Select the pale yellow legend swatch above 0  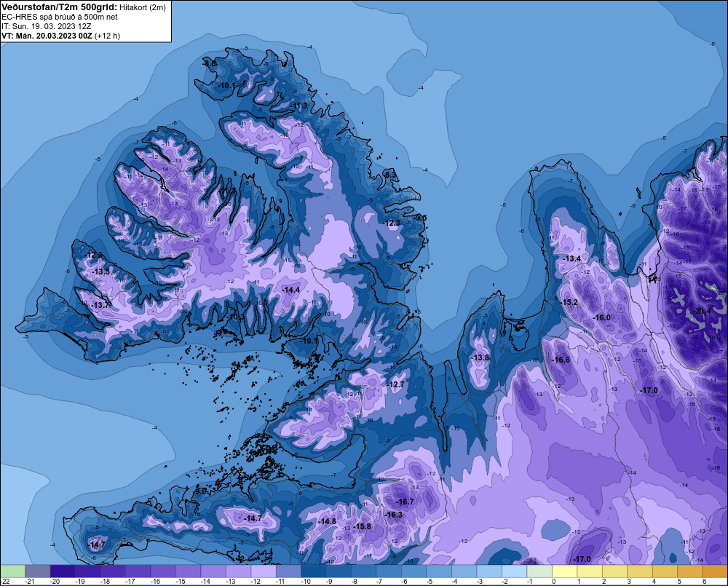[563, 571]
